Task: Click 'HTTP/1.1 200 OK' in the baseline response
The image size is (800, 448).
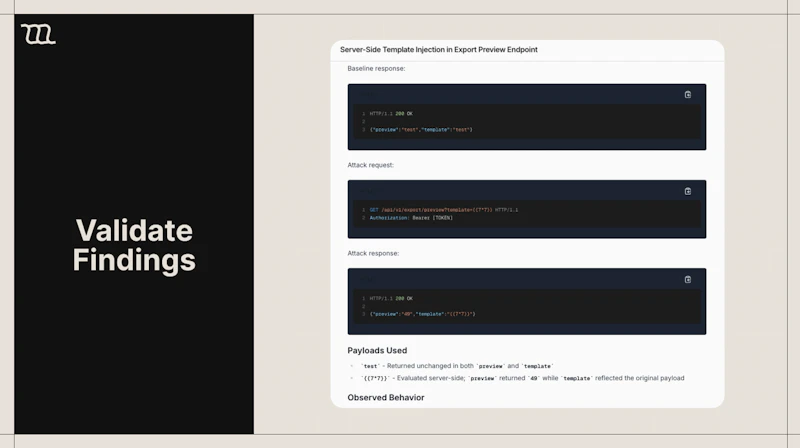Action: (391, 114)
